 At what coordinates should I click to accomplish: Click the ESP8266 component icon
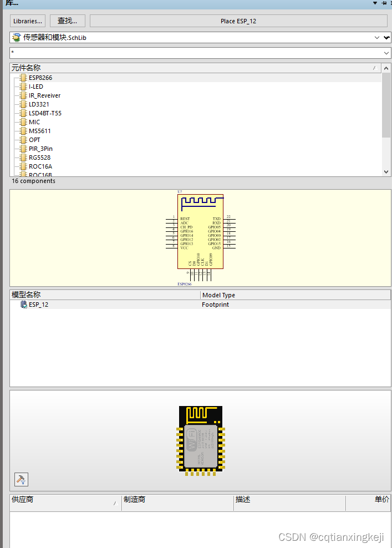point(23,78)
